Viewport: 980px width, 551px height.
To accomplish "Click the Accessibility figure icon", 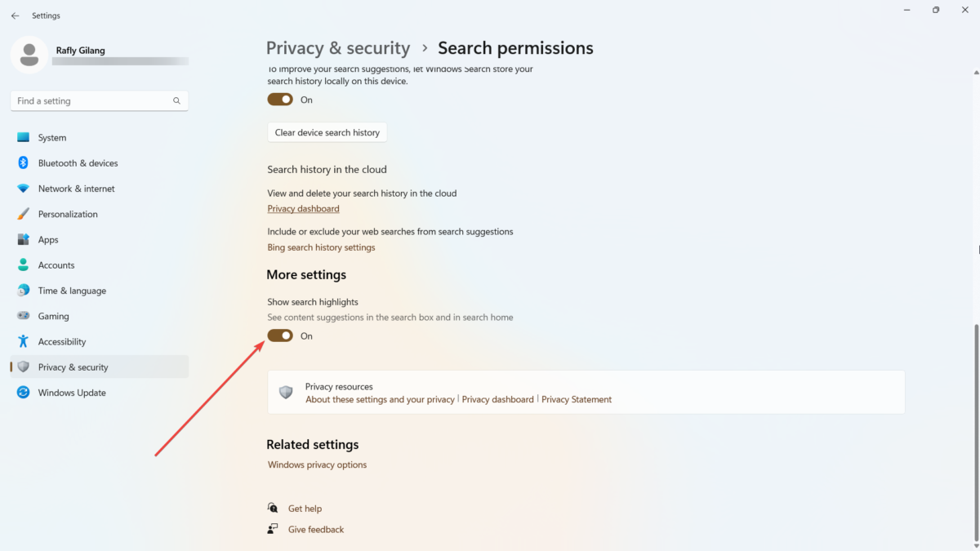I will (24, 341).
